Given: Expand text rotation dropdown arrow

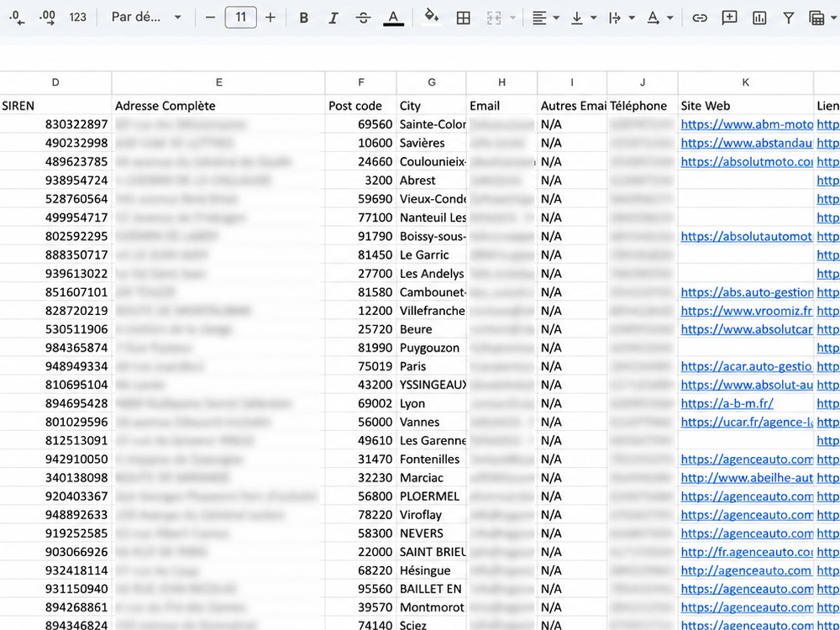Looking at the screenshot, I should (x=669, y=18).
